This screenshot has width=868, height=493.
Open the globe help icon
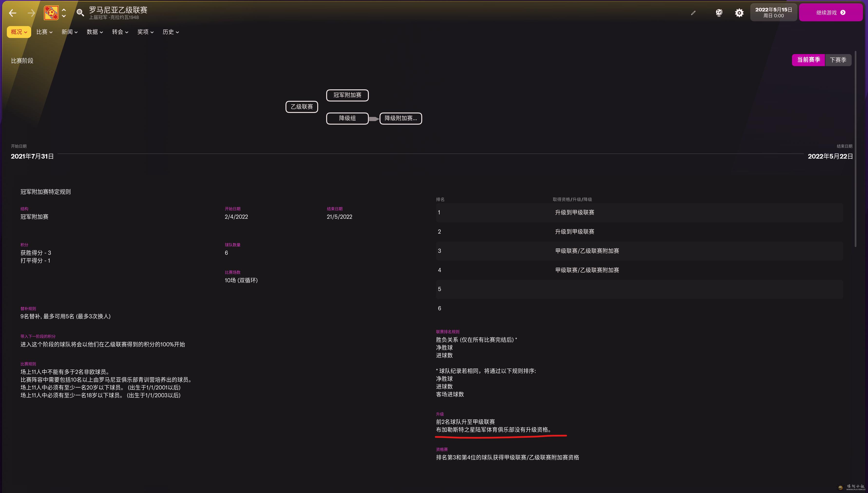tap(719, 13)
